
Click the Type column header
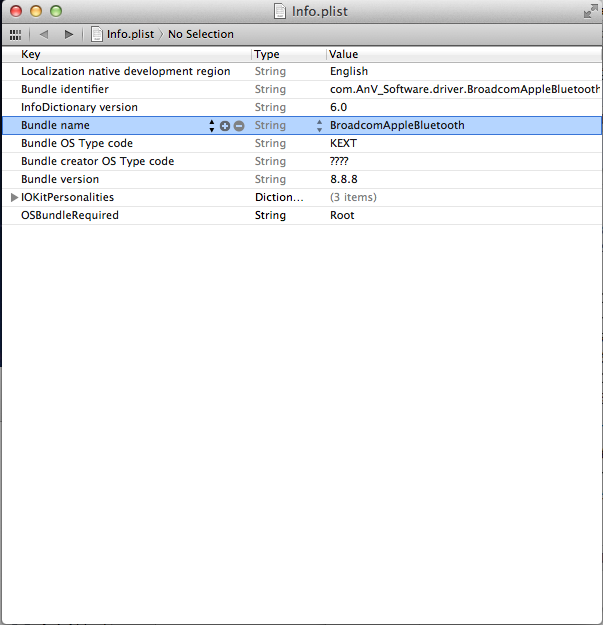(289, 54)
